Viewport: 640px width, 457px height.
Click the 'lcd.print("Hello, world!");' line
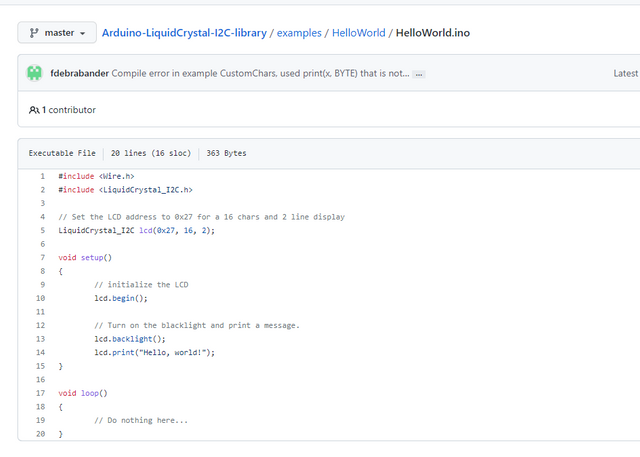[x=154, y=353]
